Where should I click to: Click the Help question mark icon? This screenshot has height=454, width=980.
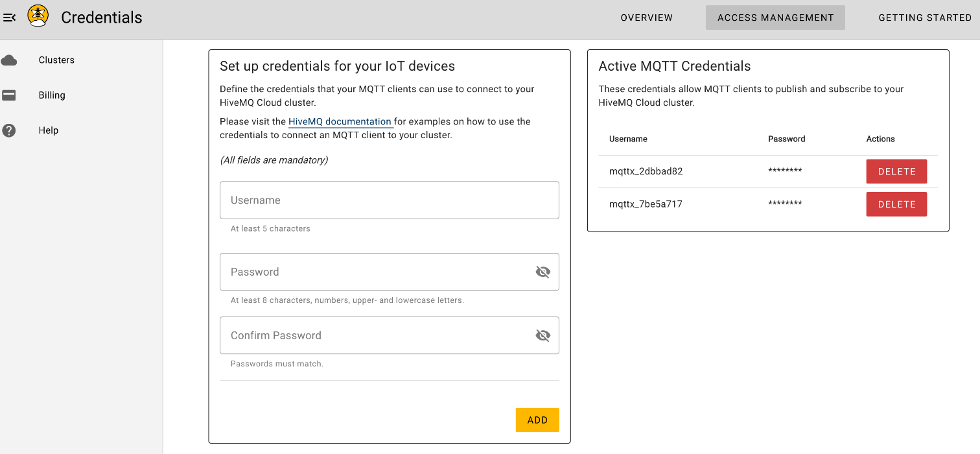point(9,130)
